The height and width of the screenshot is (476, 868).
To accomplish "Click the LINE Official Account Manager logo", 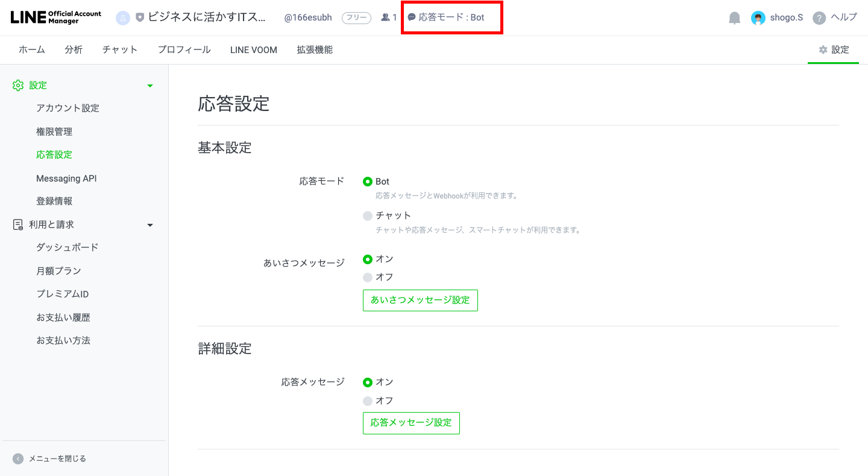I will (x=54, y=17).
